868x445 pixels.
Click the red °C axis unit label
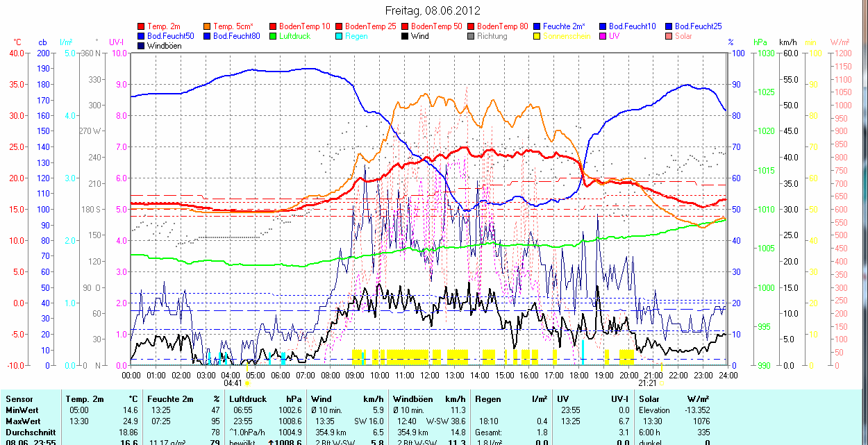[17, 43]
